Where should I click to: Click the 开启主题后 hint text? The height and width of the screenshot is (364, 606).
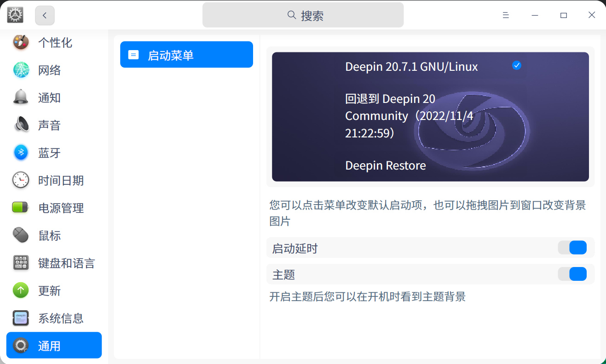click(x=368, y=296)
